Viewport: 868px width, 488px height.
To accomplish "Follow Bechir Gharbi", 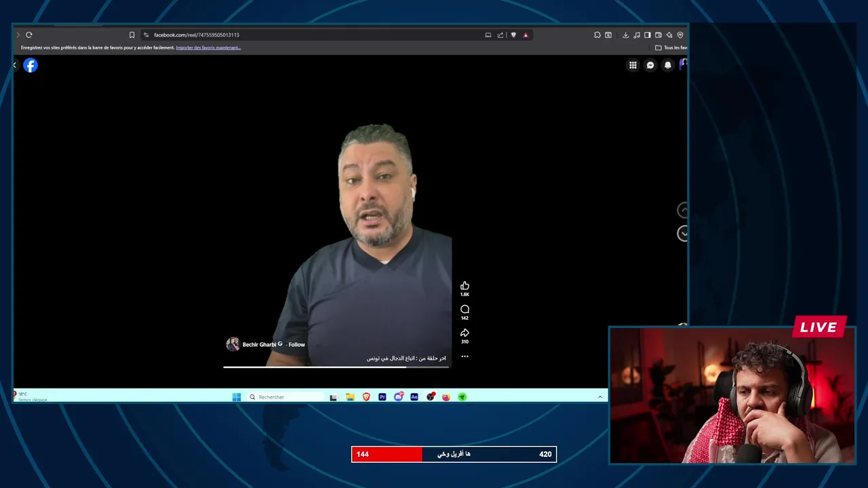I will click(x=297, y=344).
